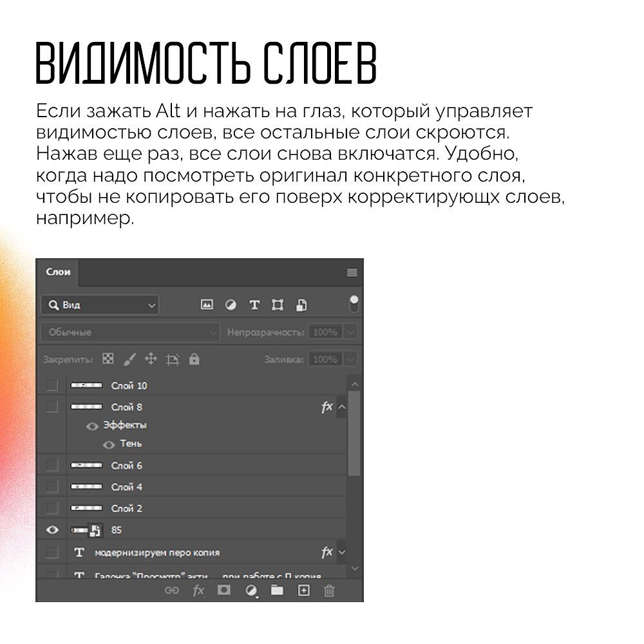
Task: Click Слой 6 layer thumbnail
Action: (x=86, y=465)
